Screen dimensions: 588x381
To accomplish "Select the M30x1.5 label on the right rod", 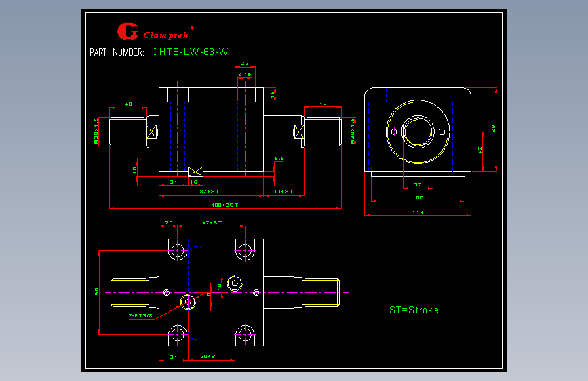I will tap(352, 131).
